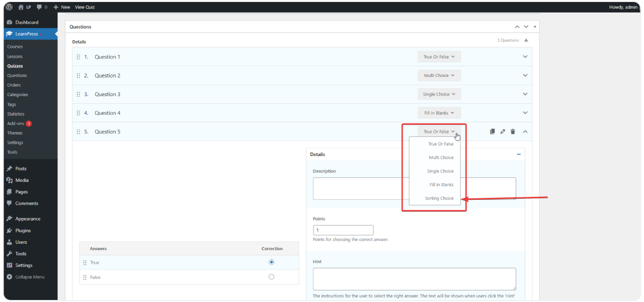644x302 pixels.
Task: Open the Fill In Blanks dropdown for Question 4
Action: pyautogui.click(x=439, y=113)
